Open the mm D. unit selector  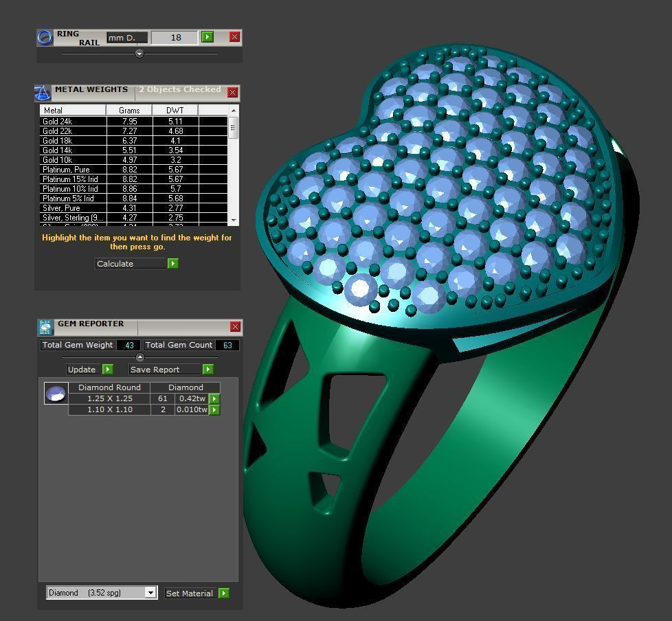click(x=127, y=38)
